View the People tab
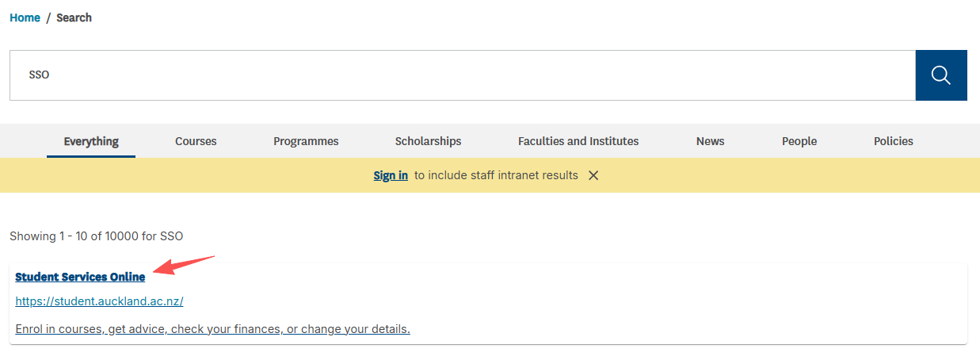The height and width of the screenshot is (360, 980). click(x=799, y=141)
